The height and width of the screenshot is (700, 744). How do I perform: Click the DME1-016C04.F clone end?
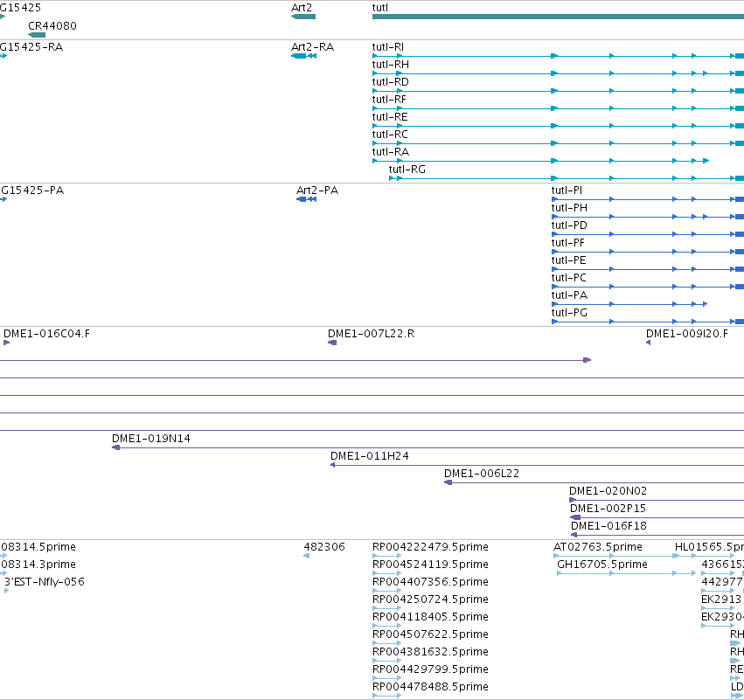click(7, 343)
